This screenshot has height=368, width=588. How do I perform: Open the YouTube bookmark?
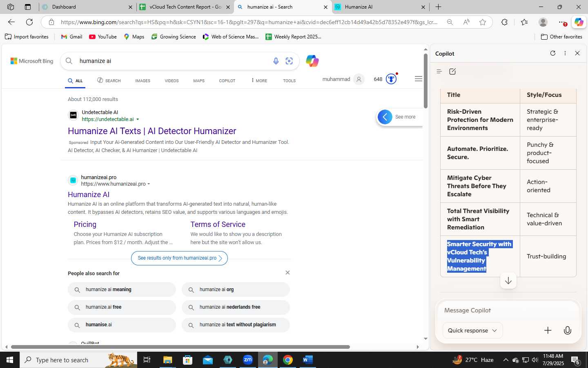[103, 37]
